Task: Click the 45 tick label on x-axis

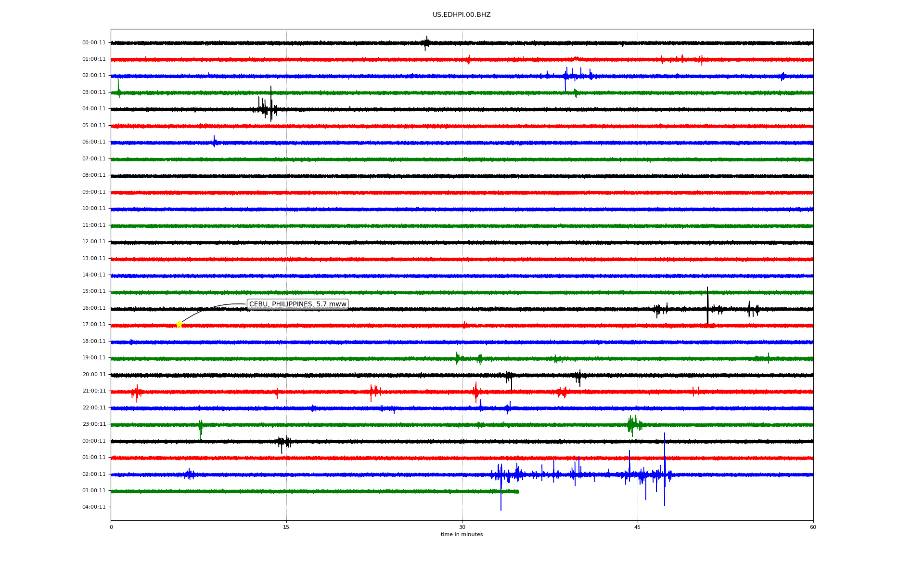Action: (637, 527)
